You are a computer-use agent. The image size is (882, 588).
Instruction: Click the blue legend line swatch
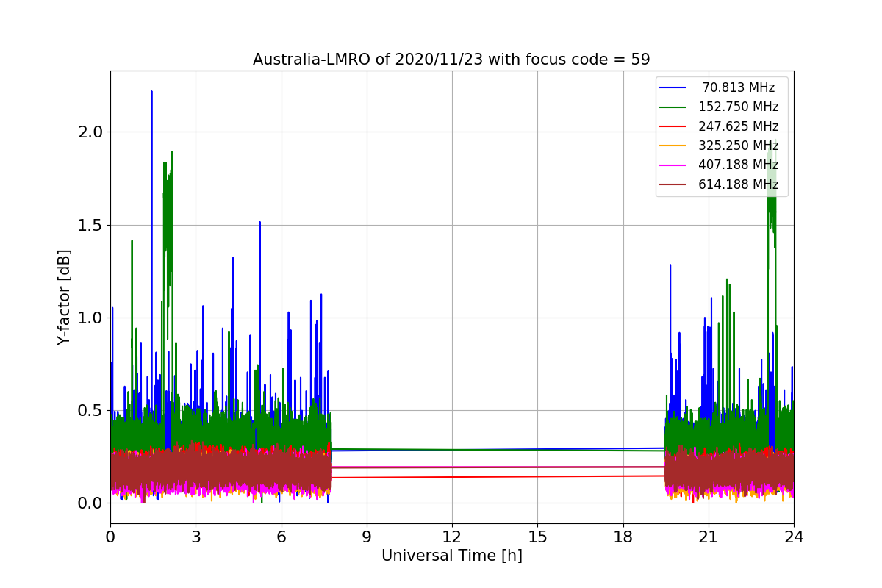(673, 87)
